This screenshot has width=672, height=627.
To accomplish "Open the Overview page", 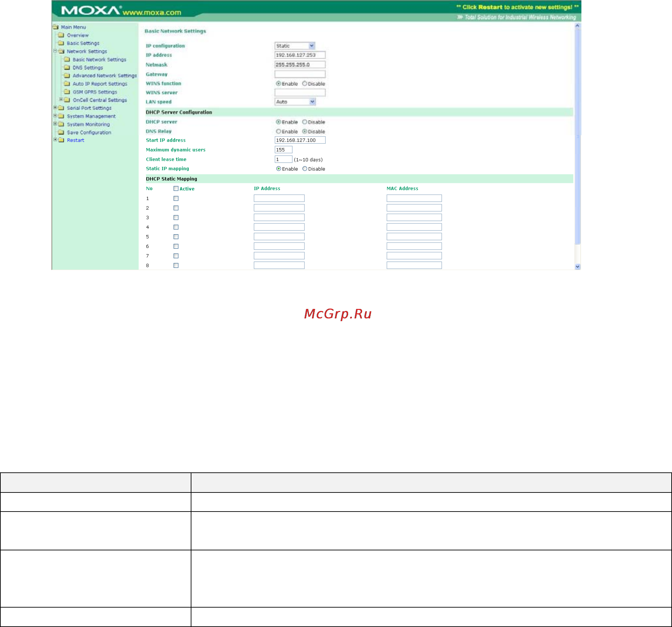I will point(78,35).
